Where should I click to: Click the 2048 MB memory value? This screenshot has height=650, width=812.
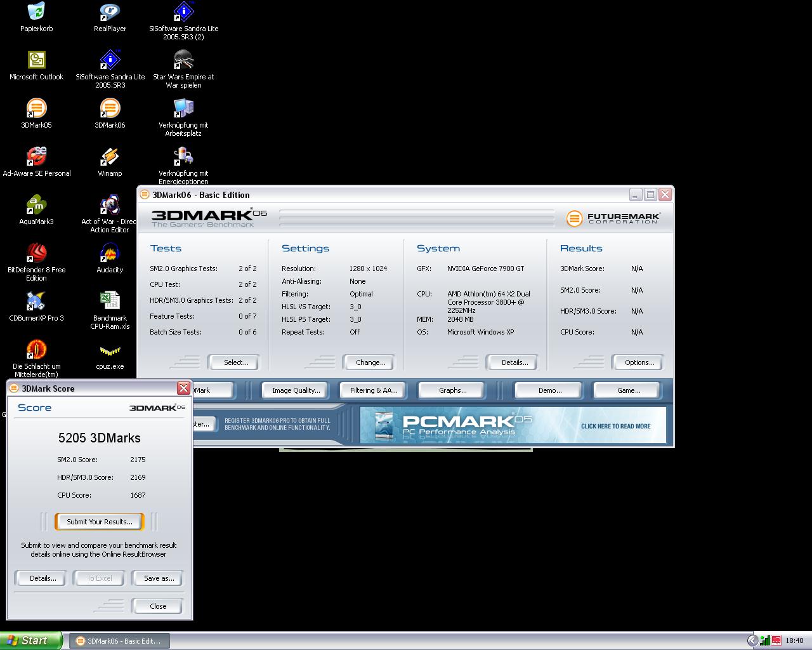[x=460, y=319]
